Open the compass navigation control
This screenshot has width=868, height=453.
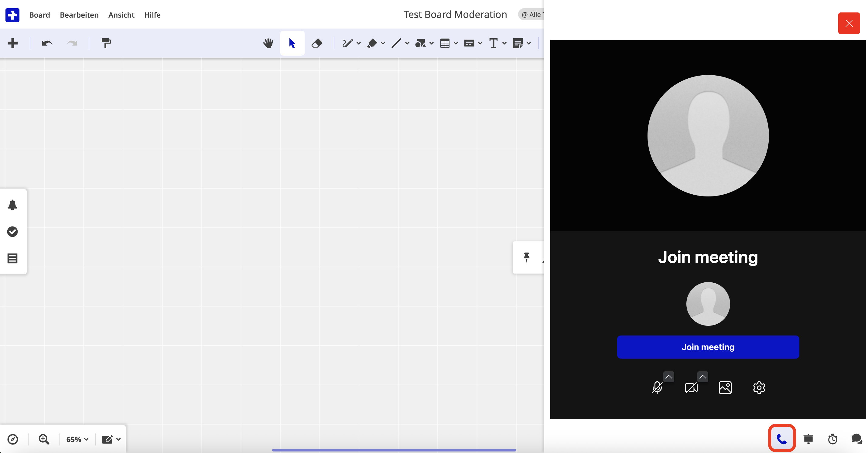[x=13, y=439]
